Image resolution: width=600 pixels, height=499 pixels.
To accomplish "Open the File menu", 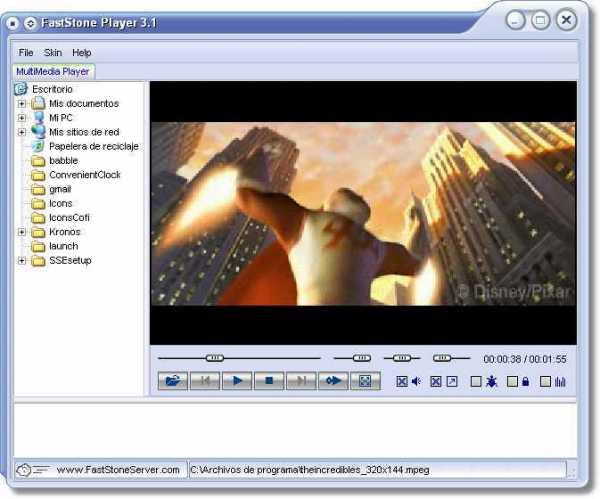I will [26, 52].
